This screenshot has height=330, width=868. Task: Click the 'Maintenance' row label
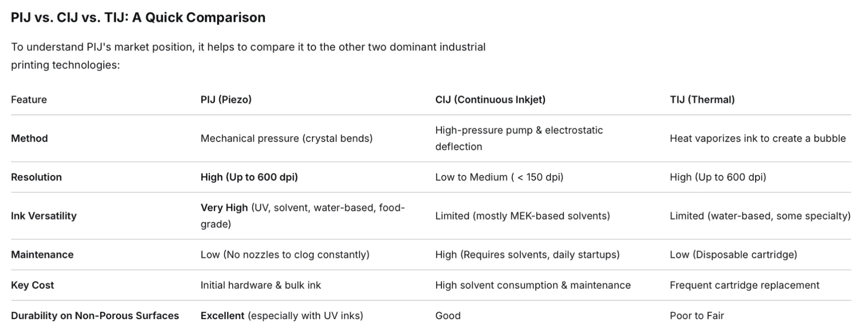(42, 254)
